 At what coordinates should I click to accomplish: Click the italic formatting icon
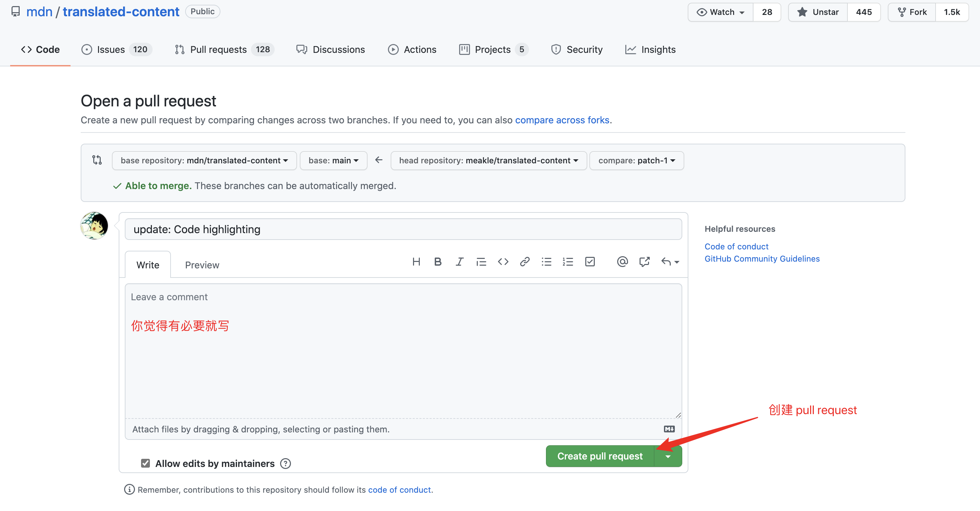pos(459,262)
